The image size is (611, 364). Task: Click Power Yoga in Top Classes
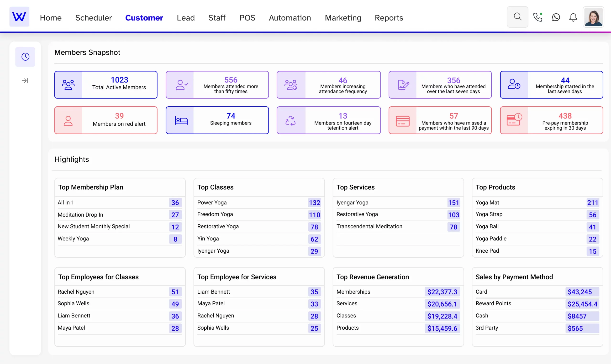259,203
